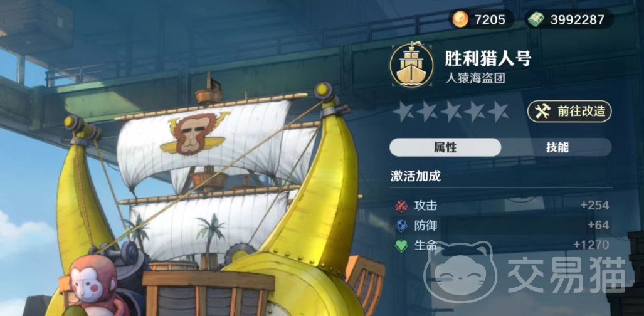Switch to the 技能 tab

point(557,147)
